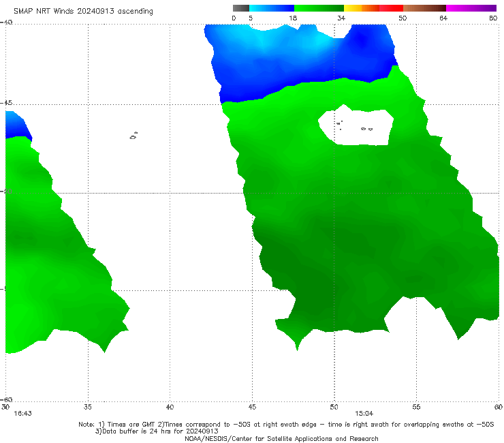The image size is (504, 443).
Task: Click the longitude label '40'
Action: (170, 407)
